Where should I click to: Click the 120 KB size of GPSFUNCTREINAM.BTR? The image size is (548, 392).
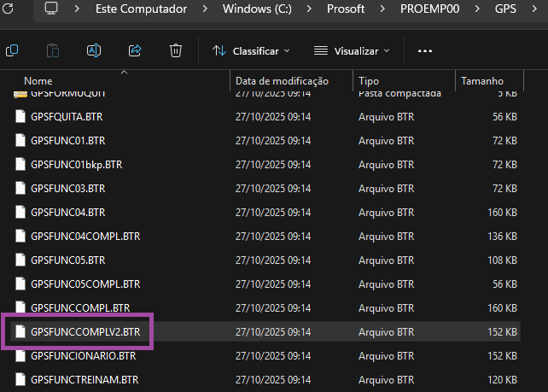(502, 379)
